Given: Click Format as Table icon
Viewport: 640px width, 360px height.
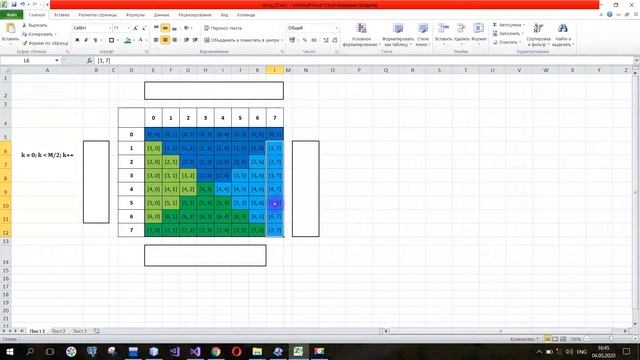Looking at the screenshot, I should pyautogui.click(x=398, y=28).
